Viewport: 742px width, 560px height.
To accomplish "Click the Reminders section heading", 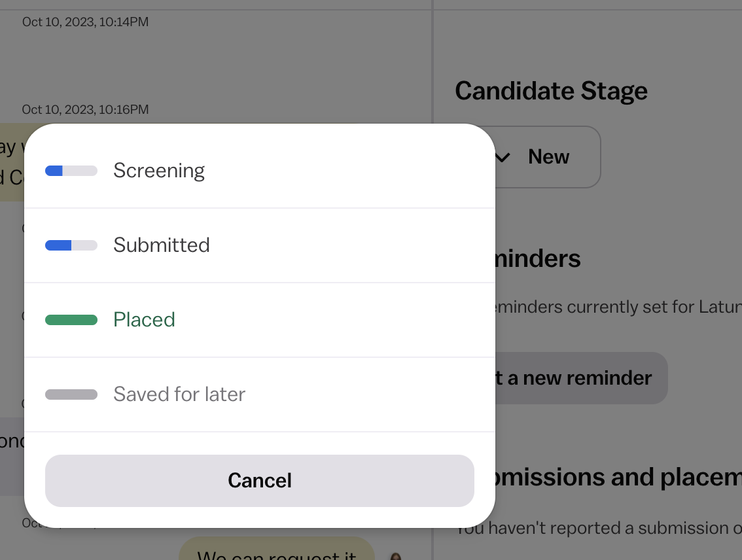I will tap(538, 258).
